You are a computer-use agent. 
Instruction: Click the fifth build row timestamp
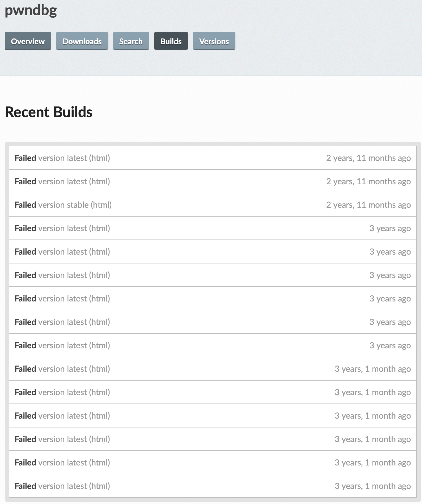pyautogui.click(x=390, y=251)
